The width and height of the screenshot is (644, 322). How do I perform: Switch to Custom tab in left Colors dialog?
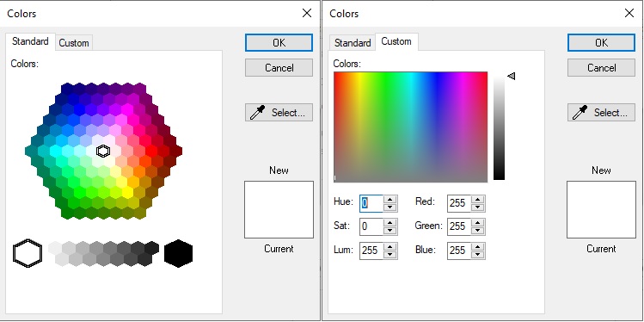pos(74,43)
